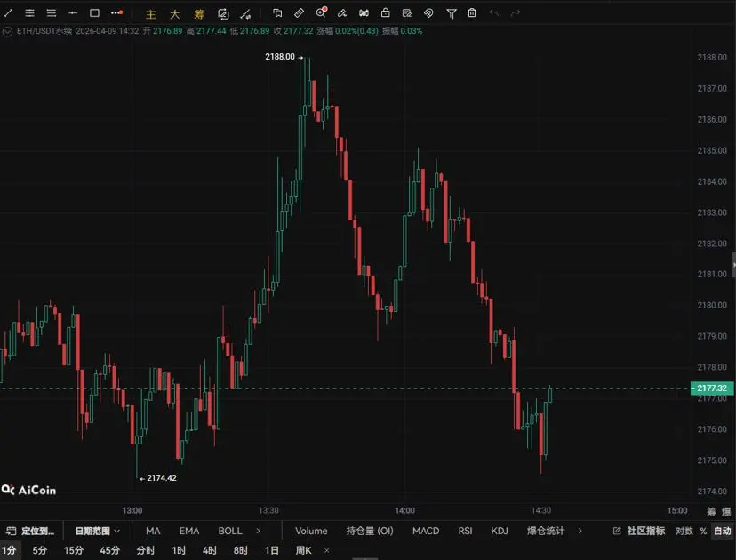Click the 主 main-force indicator icon
The width and height of the screenshot is (736, 560).
pos(151,14)
